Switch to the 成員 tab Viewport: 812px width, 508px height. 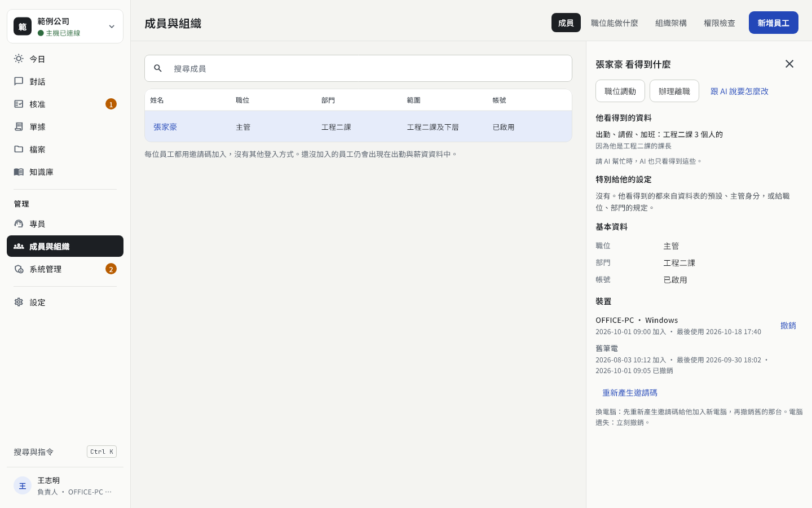566,23
